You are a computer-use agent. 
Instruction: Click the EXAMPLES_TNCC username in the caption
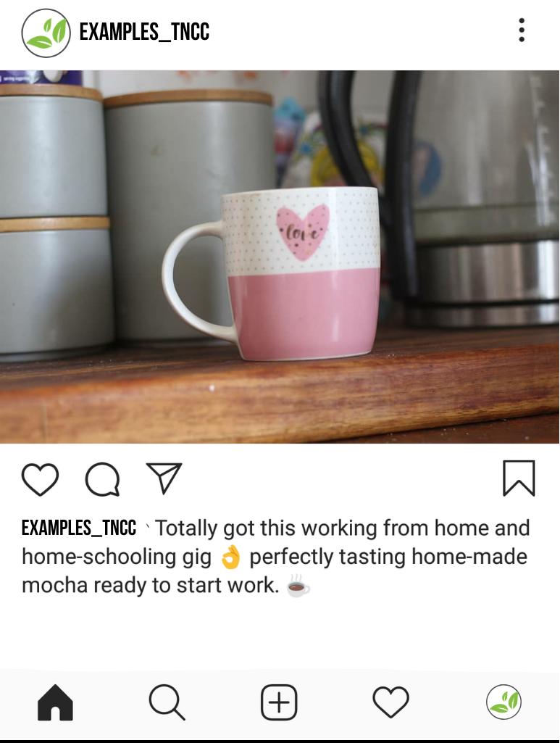(79, 528)
